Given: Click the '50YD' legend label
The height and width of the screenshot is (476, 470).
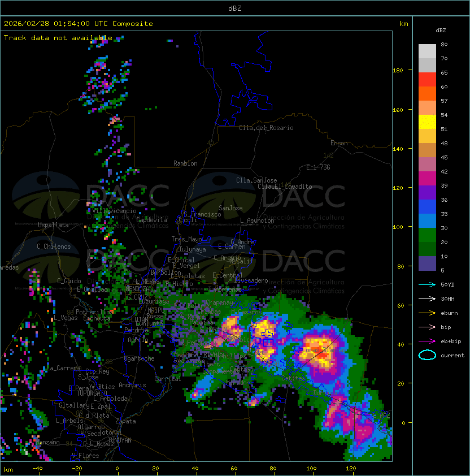Looking at the screenshot, I should pyautogui.click(x=447, y=284).
